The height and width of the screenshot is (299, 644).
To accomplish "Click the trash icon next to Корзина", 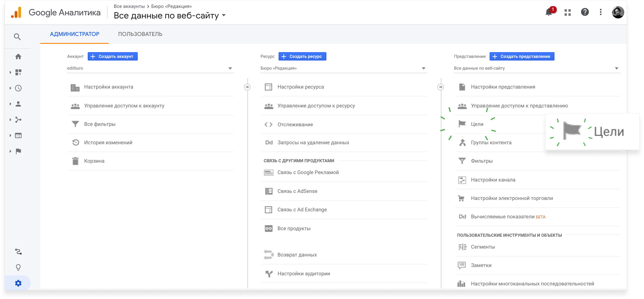I will 75,161.
